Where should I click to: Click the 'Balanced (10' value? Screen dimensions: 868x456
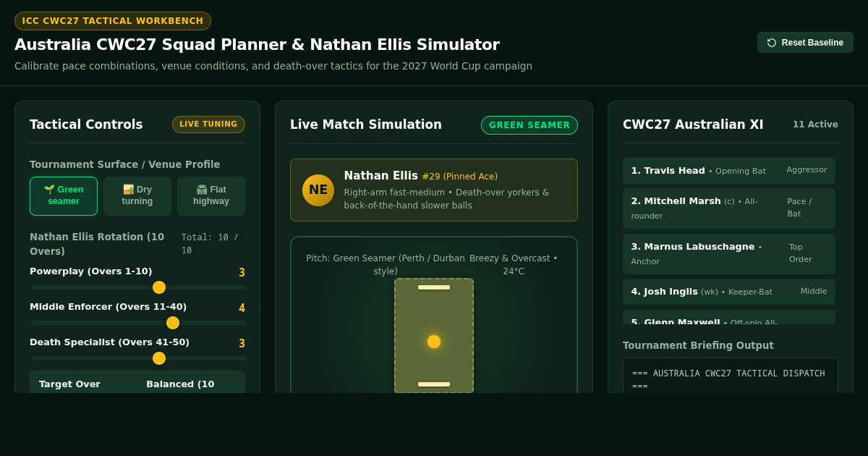(x=180, y=384)
